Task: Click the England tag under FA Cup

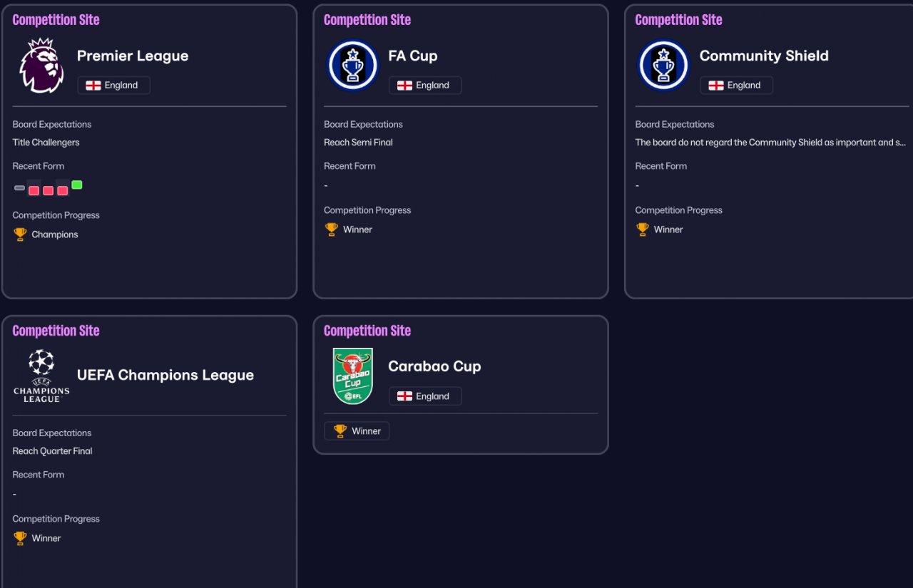Action: coord(424,86)
